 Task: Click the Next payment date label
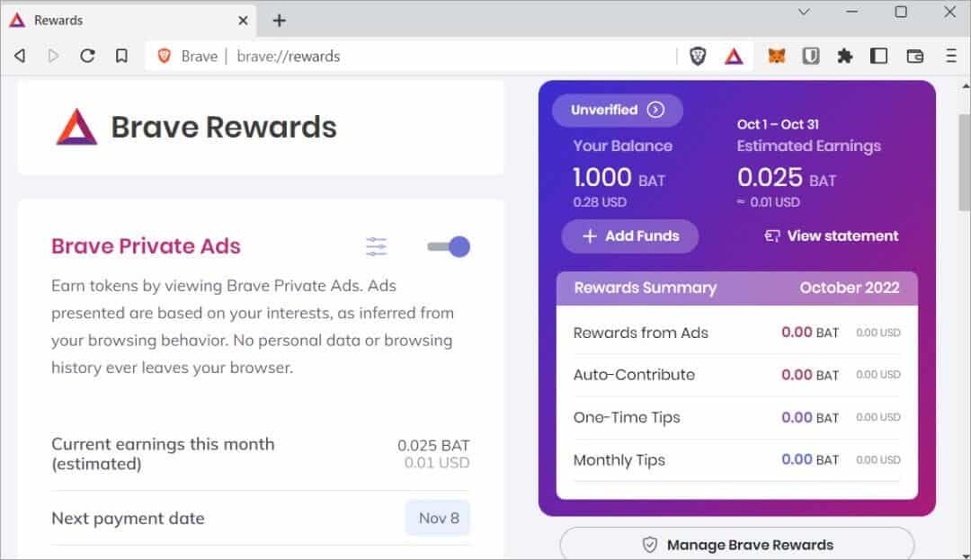(128, 518)
